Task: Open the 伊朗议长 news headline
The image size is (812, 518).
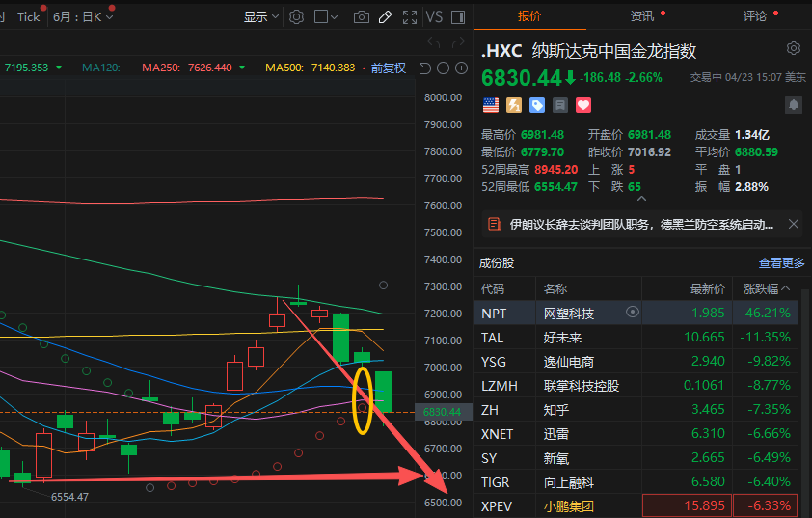Action: pyautogui.click(x=641, y=225)
